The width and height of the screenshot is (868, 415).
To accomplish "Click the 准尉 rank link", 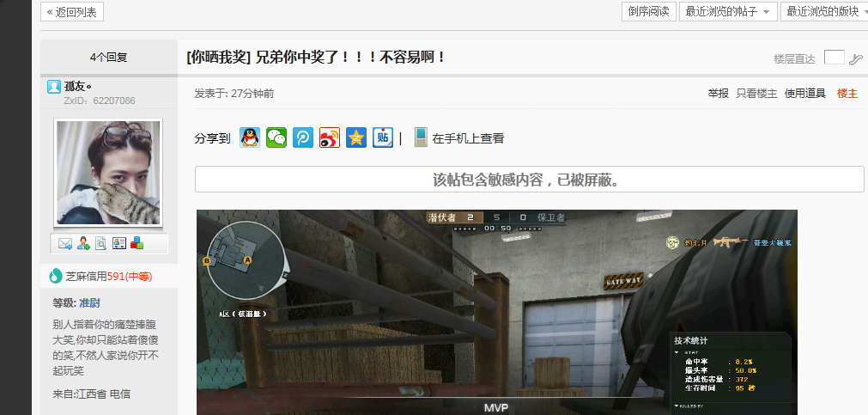I will (x=89, y=303).
